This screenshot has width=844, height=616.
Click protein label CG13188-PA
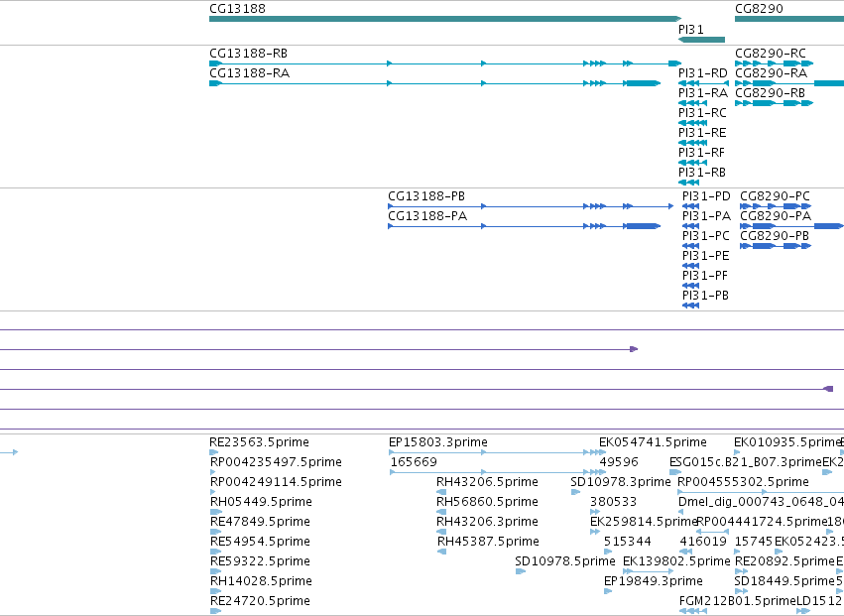point(427,216)
